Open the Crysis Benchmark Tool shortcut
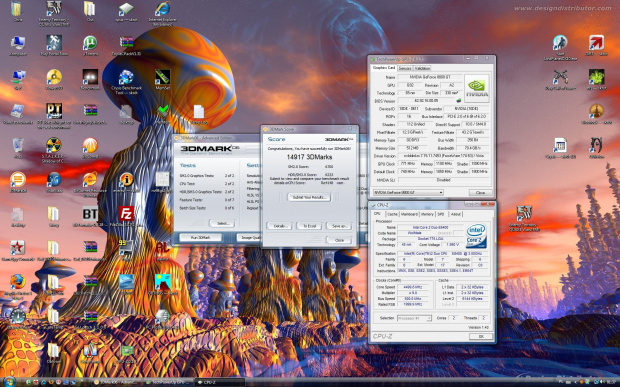Image resolution: width=620 pixels, height=387 pixels. click(x=126, y=77)
